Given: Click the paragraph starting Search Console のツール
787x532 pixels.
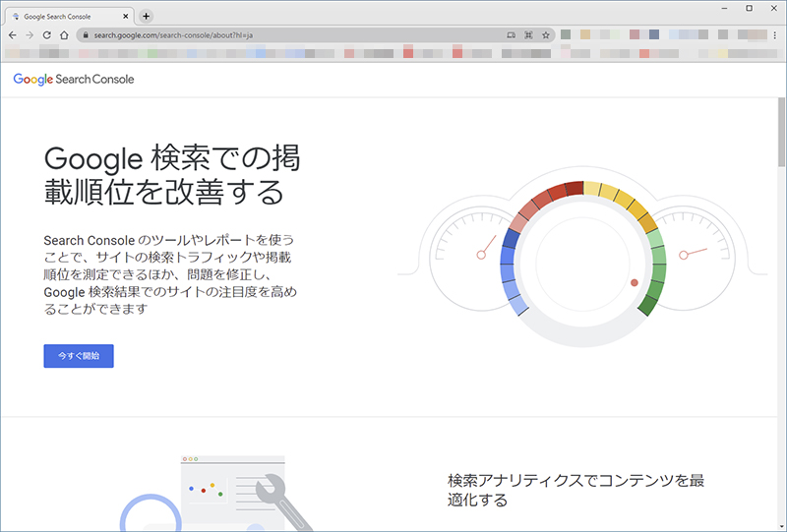Looking at the screenshot, I should pyautogui.click(x=170, y=274).
